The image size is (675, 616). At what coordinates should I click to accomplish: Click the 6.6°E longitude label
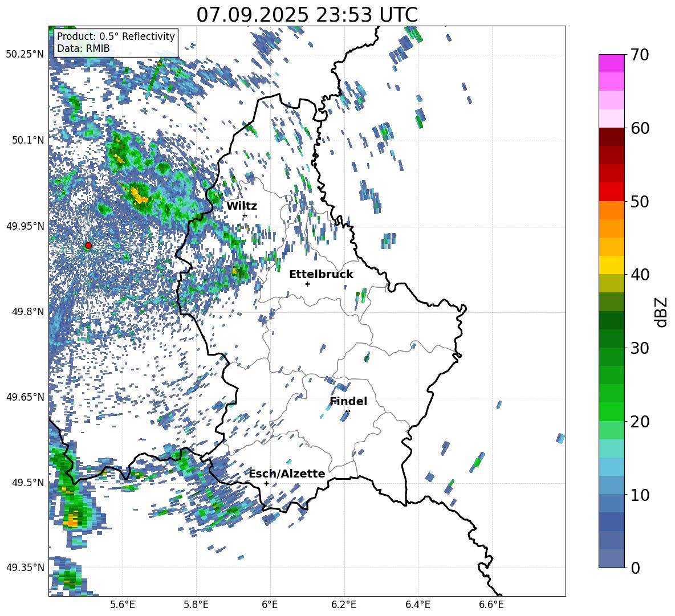491,605
